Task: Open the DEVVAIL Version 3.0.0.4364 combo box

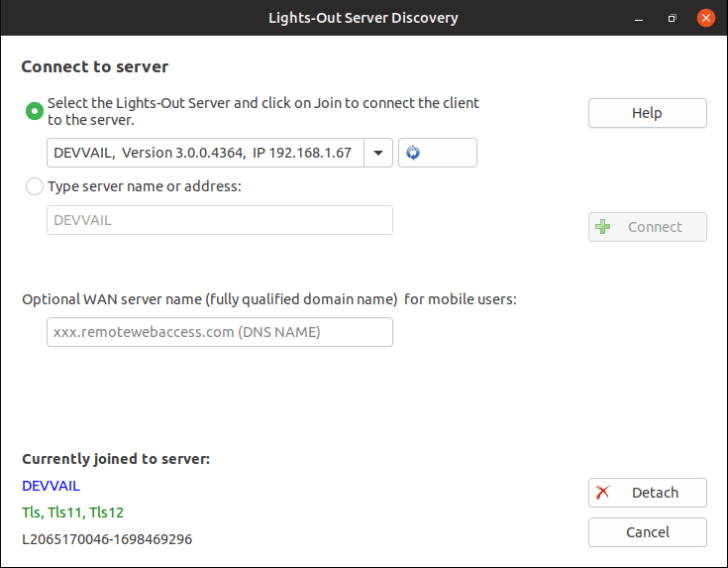Action: [x=220, y=153]
